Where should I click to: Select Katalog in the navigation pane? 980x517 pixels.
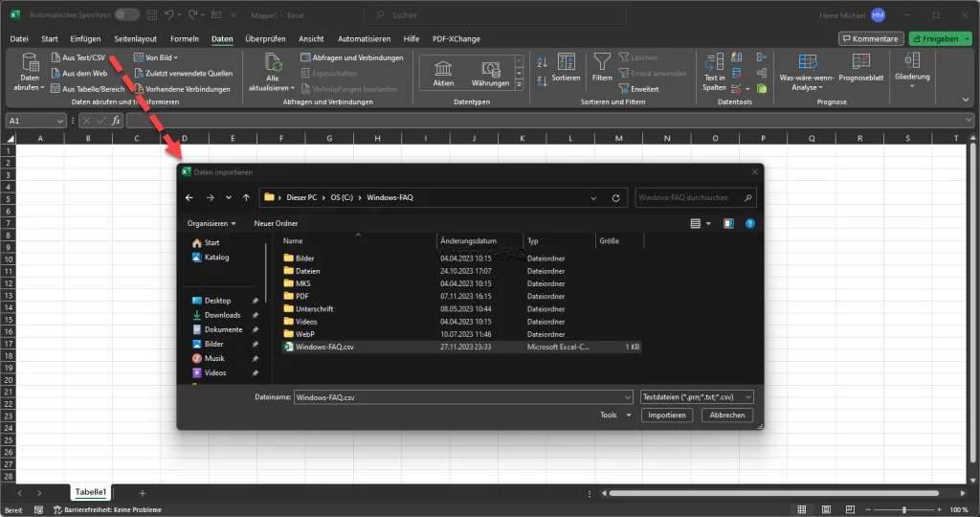(x=211, y=257)
